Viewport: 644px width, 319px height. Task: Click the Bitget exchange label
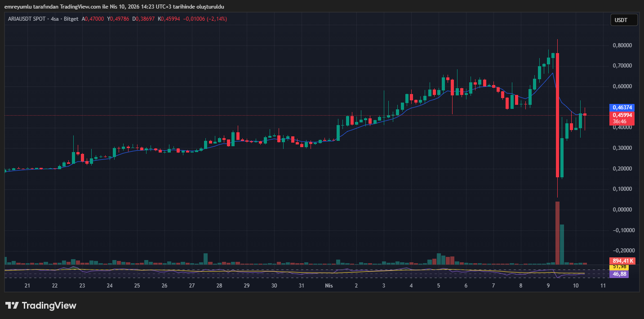[71, 19]
